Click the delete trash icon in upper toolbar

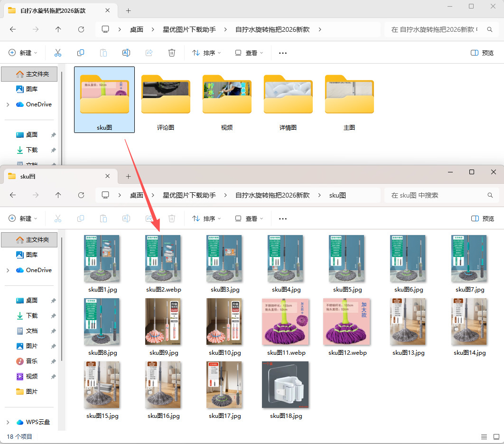pos(172,53)
